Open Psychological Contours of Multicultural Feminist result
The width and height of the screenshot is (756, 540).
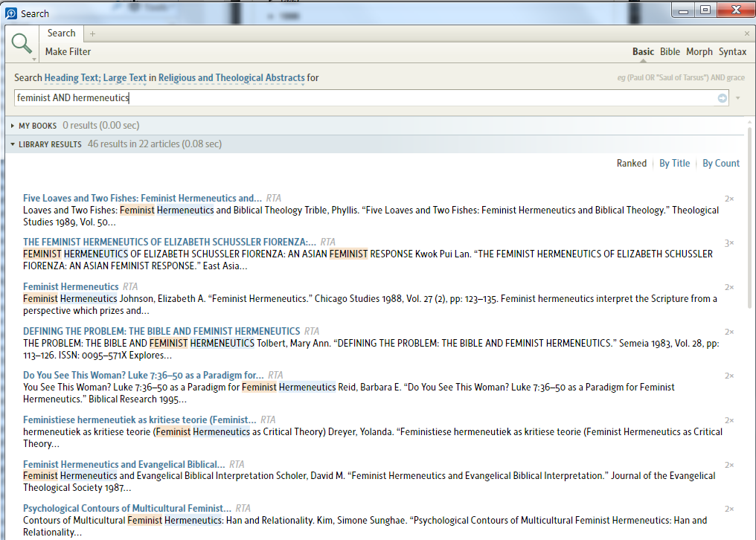[127, 508]
